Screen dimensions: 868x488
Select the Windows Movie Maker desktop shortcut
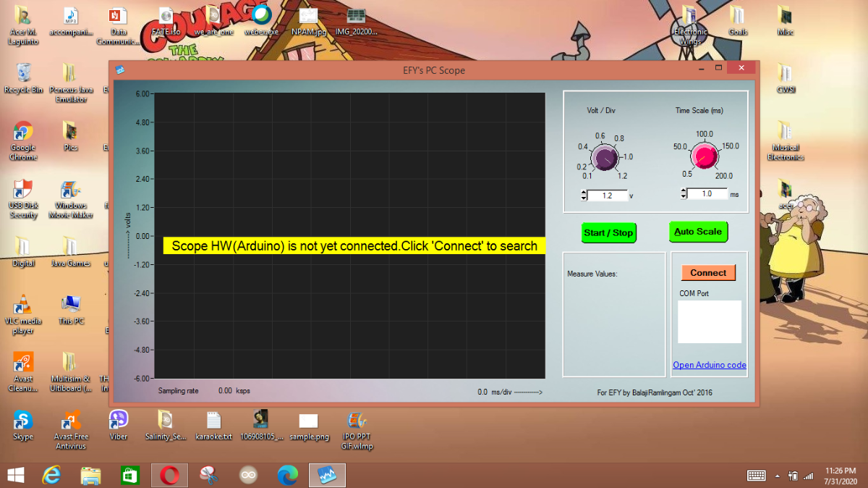71,199
